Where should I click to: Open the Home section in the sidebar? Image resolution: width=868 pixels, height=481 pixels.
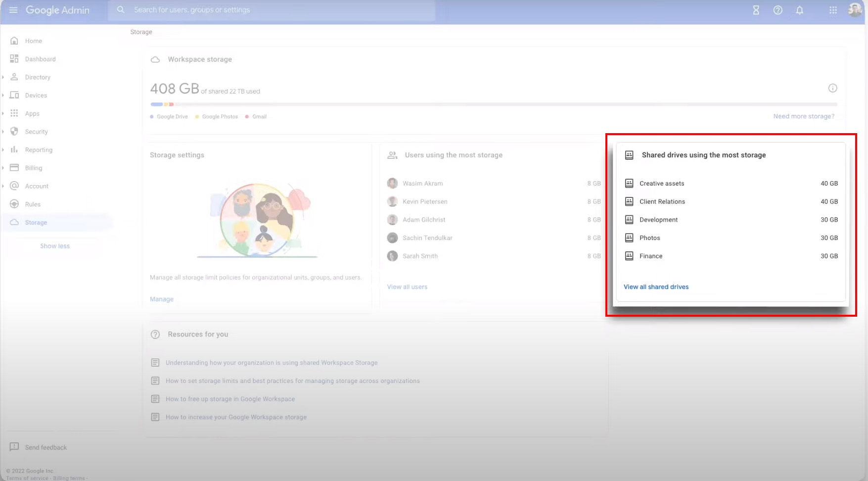pyautogui.click(x=15, y=41)
